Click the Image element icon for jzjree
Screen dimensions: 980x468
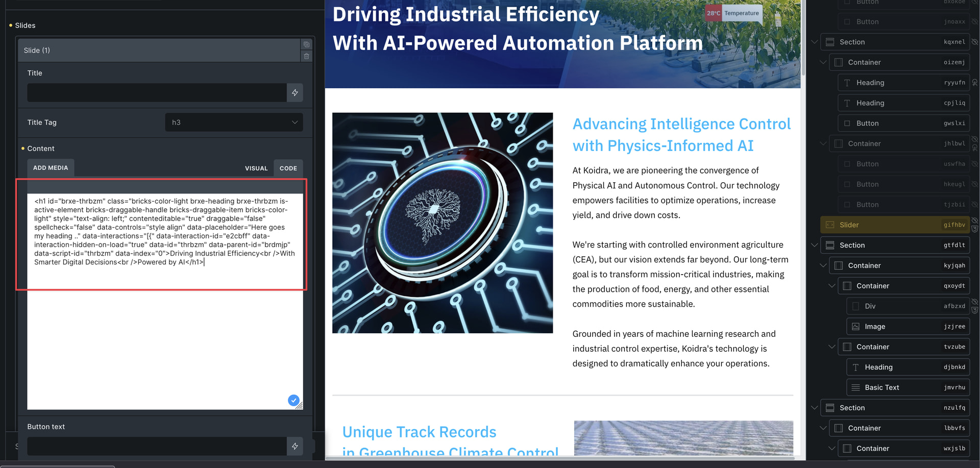click(856, 327)
